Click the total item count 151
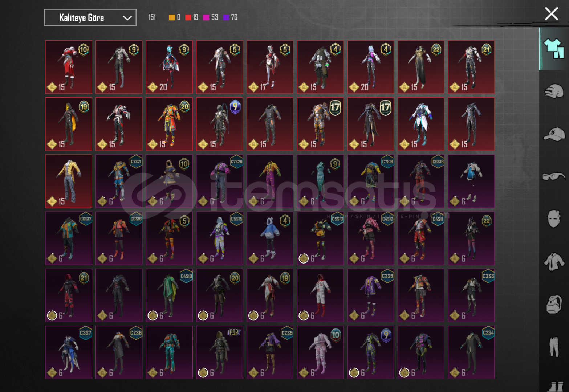Viewport: 569px width, 392px height. [x=152, y=17]
